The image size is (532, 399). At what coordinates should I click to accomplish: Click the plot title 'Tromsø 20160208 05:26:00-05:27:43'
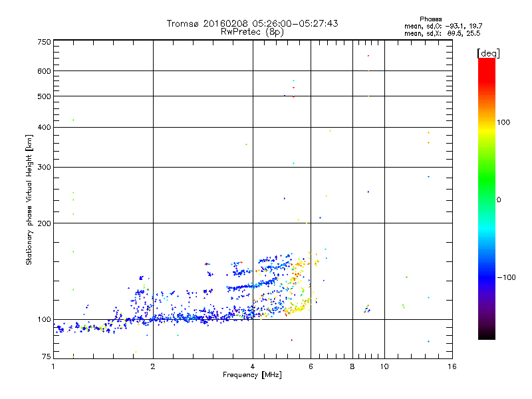[x=253, y=23]
